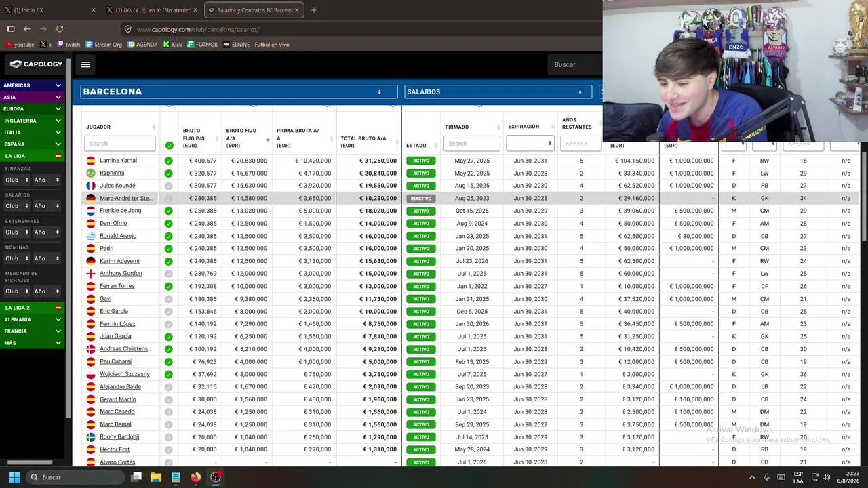Viewport: 868px width, 488px height.
Task: Click the Task View taskbar icon
Action: (136, 477)
